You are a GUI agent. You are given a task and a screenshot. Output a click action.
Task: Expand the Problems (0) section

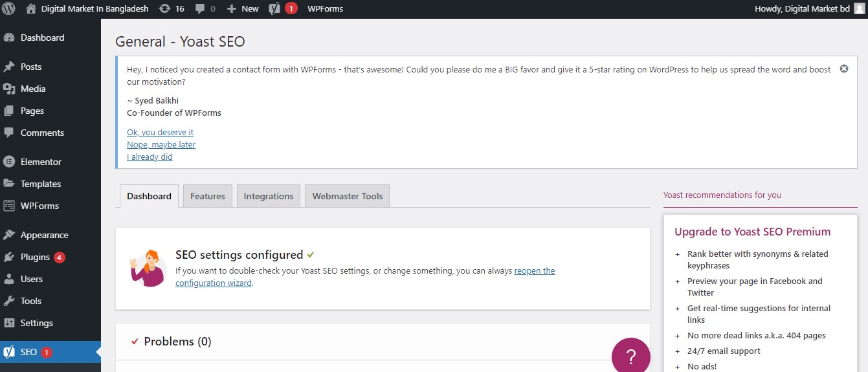pyautogui.click(x=177, y=342)
